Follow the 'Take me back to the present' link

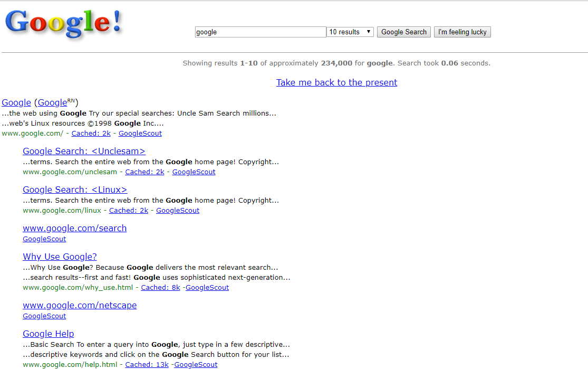pos(337,82)
